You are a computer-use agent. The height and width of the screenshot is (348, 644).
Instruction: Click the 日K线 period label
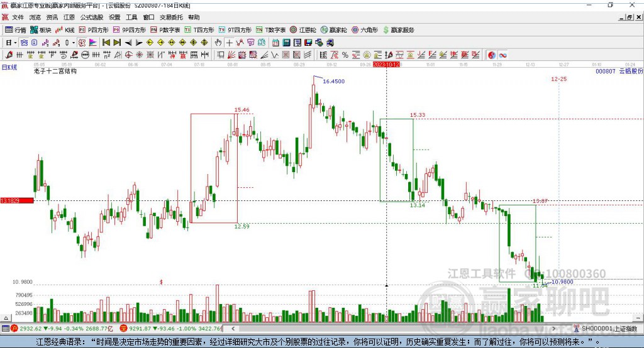click(9, 67)
